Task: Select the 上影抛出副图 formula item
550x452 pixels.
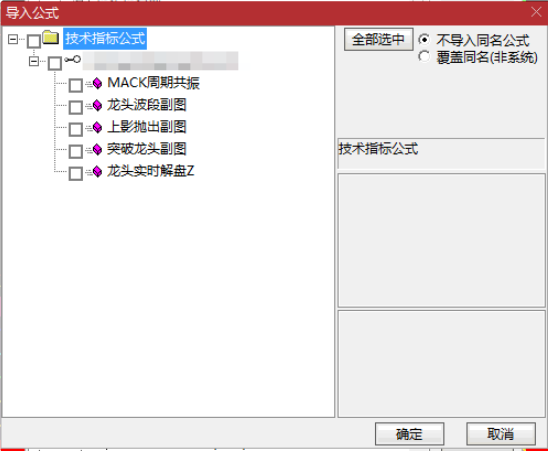Action: tap(146, 127)
